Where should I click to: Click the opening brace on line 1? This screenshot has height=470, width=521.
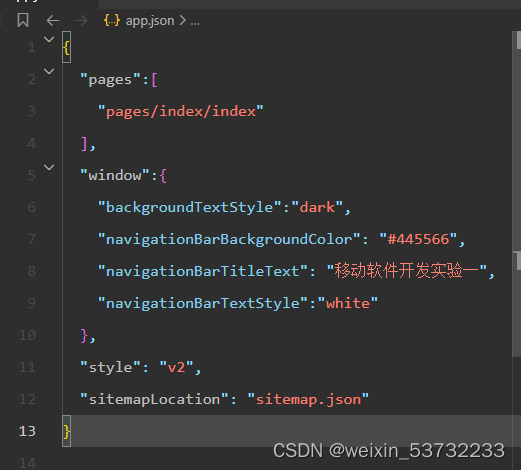tap(67, 48)
